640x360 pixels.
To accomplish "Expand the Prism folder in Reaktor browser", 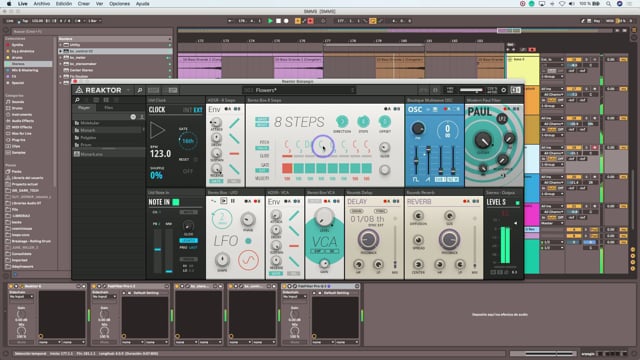I will tap(85, 145).
